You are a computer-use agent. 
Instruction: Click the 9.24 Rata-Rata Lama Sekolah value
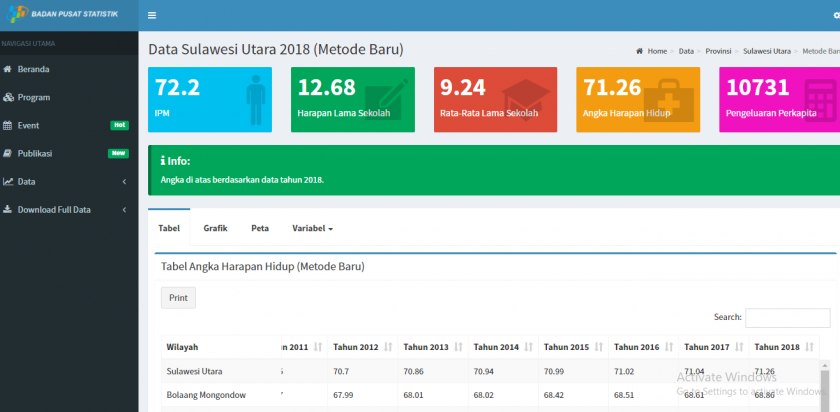click(463, 87)
